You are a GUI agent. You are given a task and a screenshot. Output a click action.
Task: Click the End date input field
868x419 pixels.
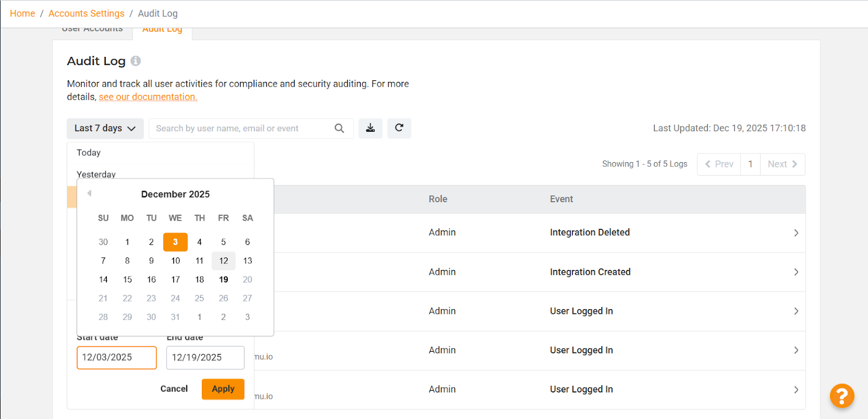tap(205, 358)
